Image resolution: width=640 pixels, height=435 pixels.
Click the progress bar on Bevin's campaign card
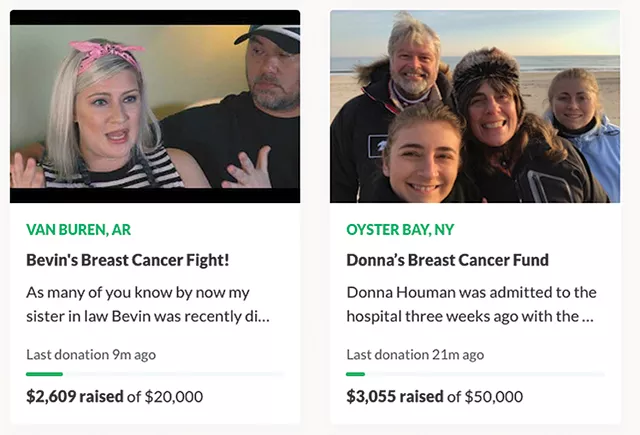point(155,374)
